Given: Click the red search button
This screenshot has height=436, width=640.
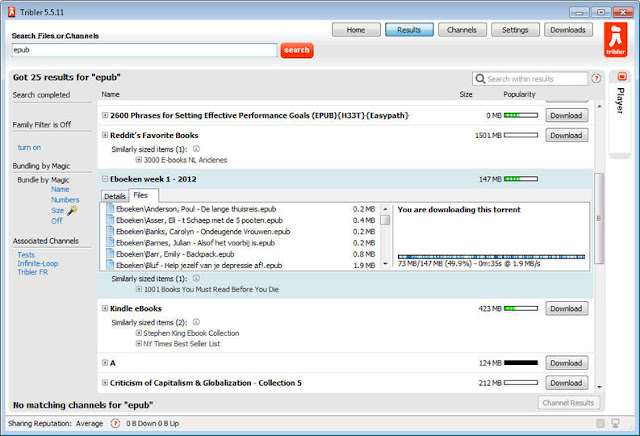Looking at the screenshot, I should (x=297, y=50).
